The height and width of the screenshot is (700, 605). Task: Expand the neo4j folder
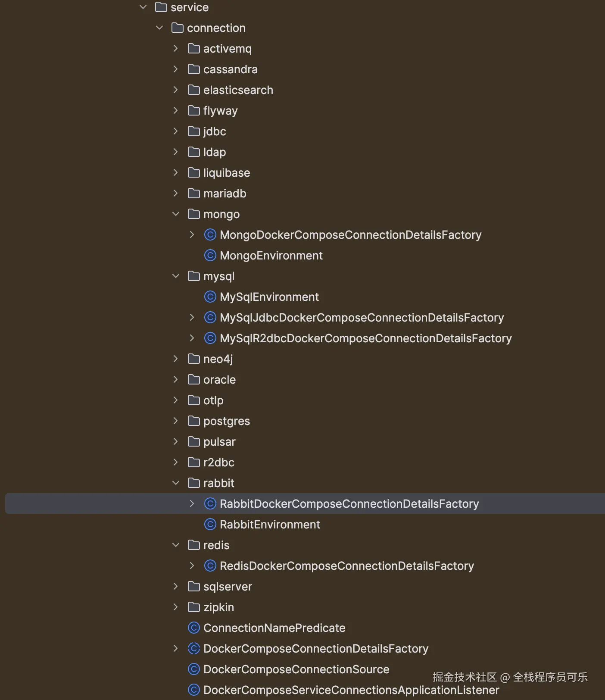tap(175, 359)
